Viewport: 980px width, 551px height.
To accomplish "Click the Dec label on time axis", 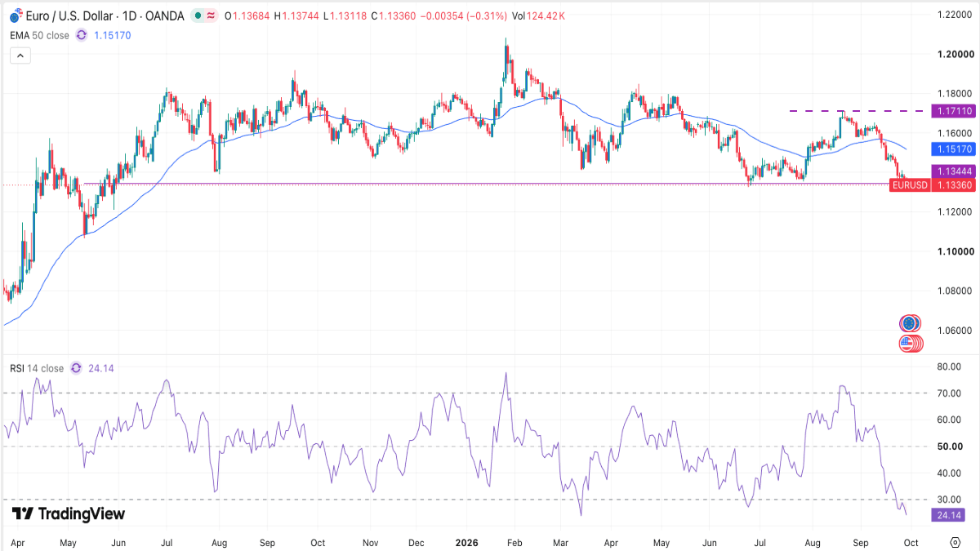I will click(x=417, y=541).
